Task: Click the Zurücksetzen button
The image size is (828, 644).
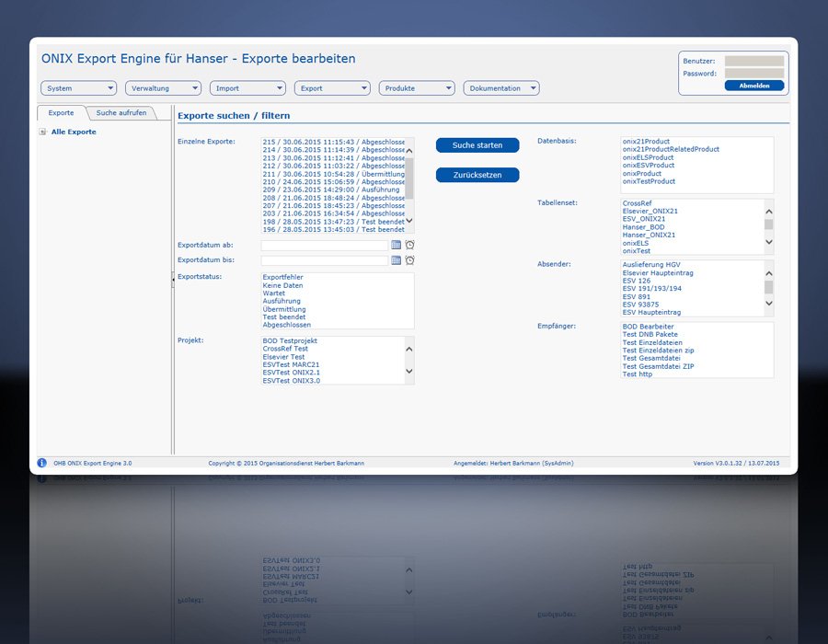Action: click(x=477, y=175)
